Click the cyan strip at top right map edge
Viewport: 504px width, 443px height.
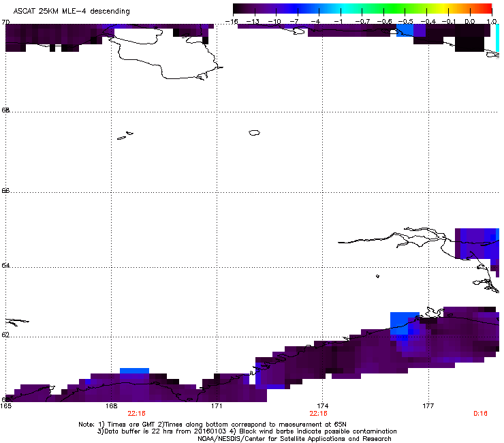498,38
